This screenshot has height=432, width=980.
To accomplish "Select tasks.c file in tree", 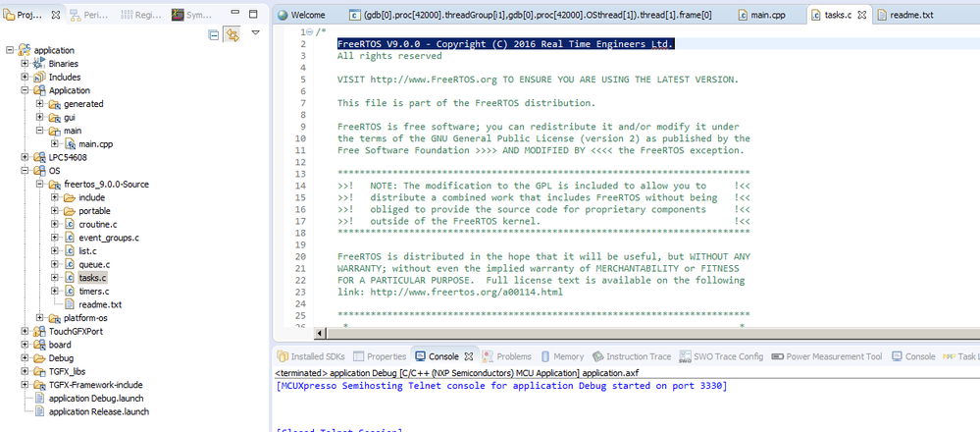I will [x=93, y=278].
